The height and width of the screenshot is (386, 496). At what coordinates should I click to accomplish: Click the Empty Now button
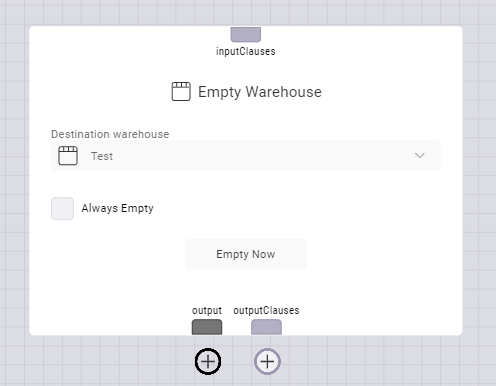[246, 254]
